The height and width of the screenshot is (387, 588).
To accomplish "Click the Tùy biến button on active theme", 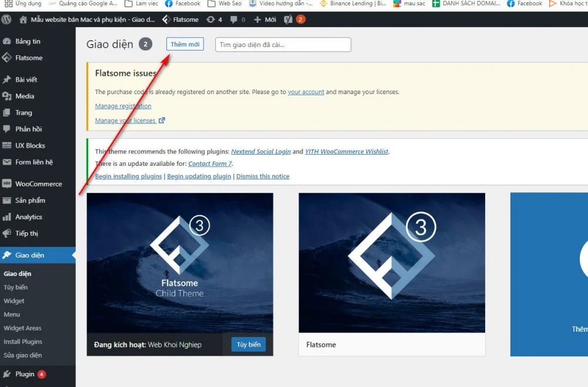I will pyautogui.click(x=248, y=344).
